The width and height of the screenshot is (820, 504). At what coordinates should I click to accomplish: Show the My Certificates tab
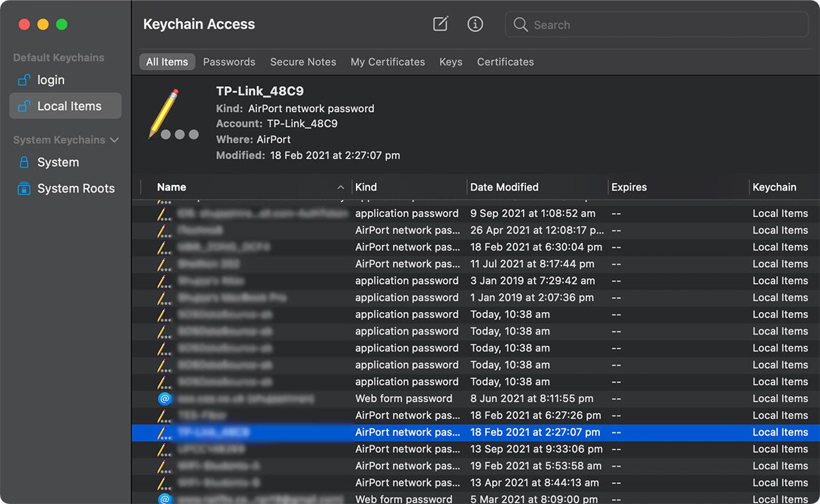[x=387, y=62]
